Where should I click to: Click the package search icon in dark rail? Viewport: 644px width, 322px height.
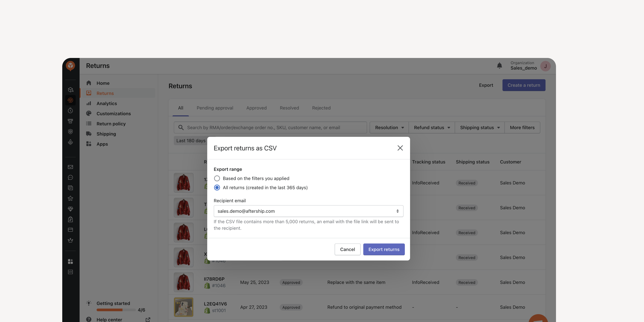tap(70, 90)
